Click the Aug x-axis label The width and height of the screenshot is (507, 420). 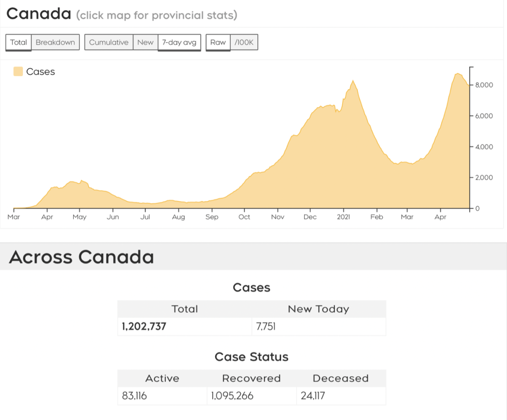(178, 217)
